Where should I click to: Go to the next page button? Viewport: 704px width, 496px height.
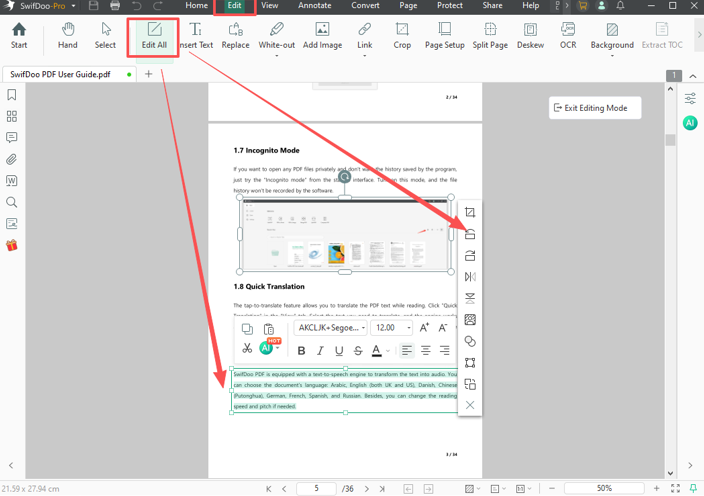[x=366, y=489]
